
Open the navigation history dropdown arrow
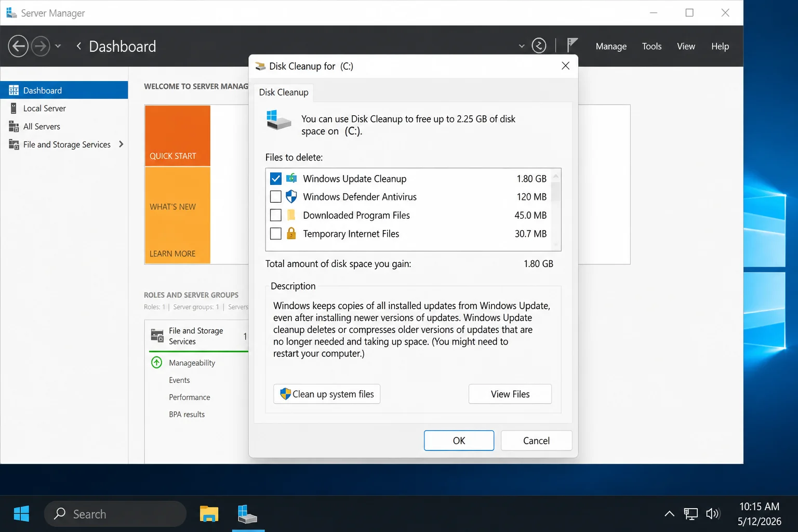(x=58, y=46)
